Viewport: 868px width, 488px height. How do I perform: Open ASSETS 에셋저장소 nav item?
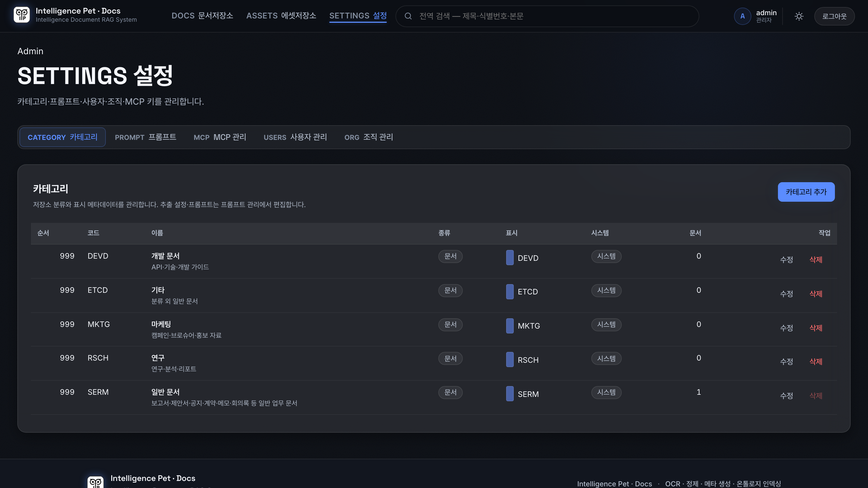pos(281,16)
